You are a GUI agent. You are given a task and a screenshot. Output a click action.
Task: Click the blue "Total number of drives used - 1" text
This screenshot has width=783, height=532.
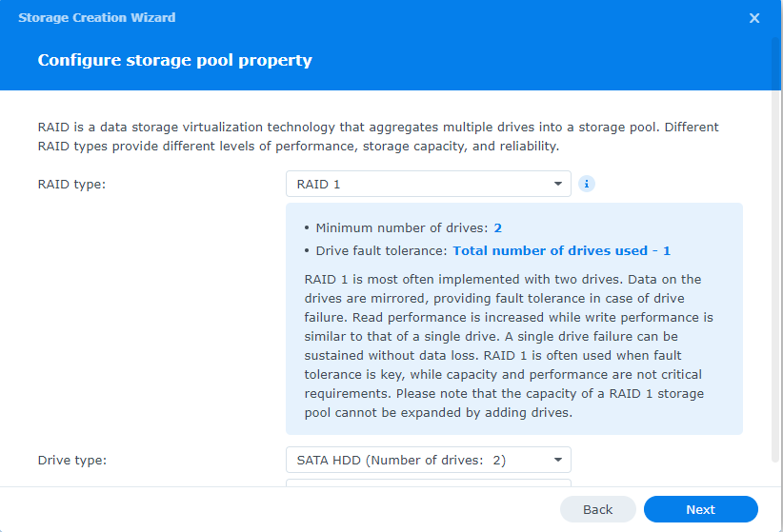pos(561,250)
